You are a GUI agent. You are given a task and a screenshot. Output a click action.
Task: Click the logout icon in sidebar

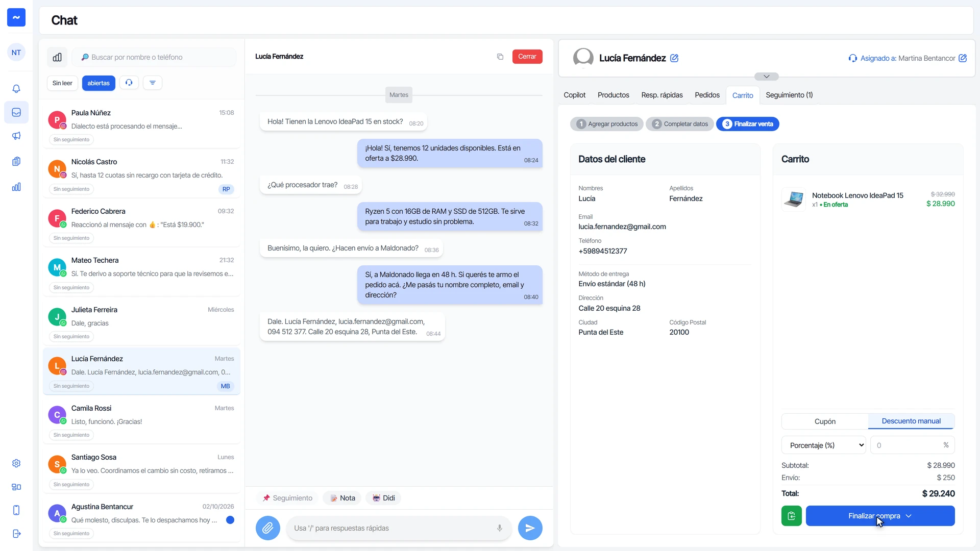pyautogui.click(x=16, y=534)
